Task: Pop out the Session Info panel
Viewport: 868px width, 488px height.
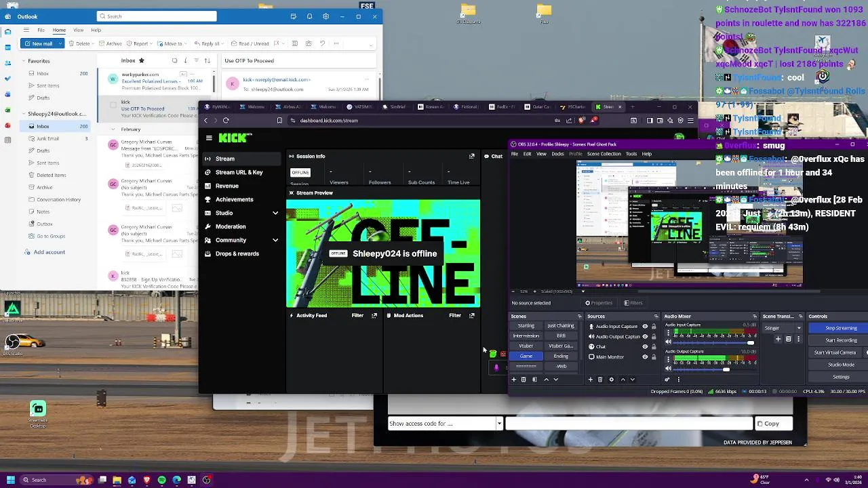Action: 472,156
